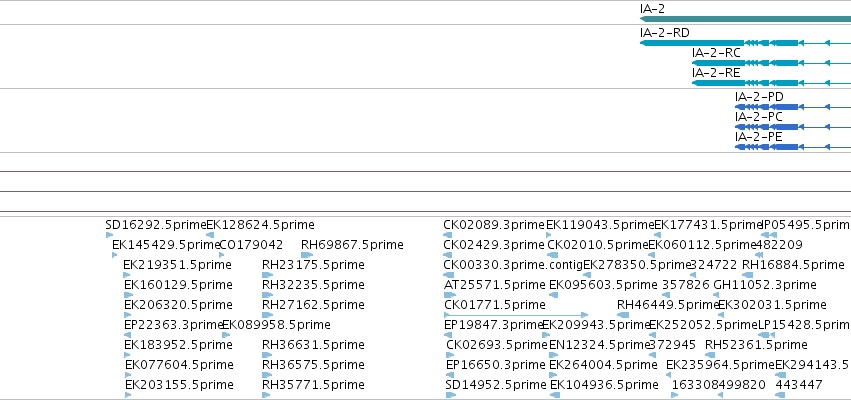Click the feature labeled 163308499820
The image size is (851, 400).
[x=719, y=385]
